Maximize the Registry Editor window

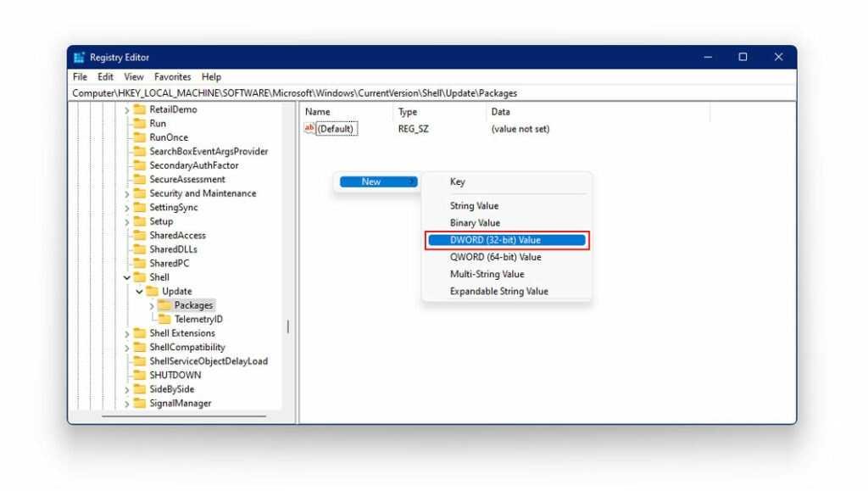[743, 57]
